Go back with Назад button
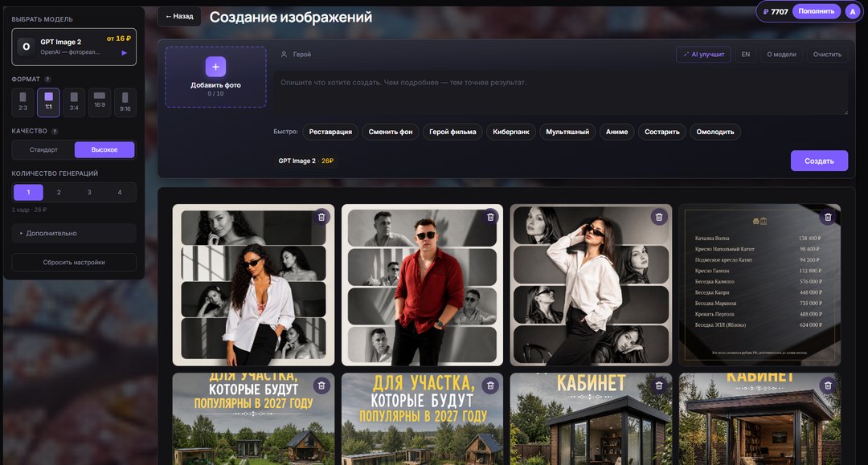 click(x=179, y=17)
